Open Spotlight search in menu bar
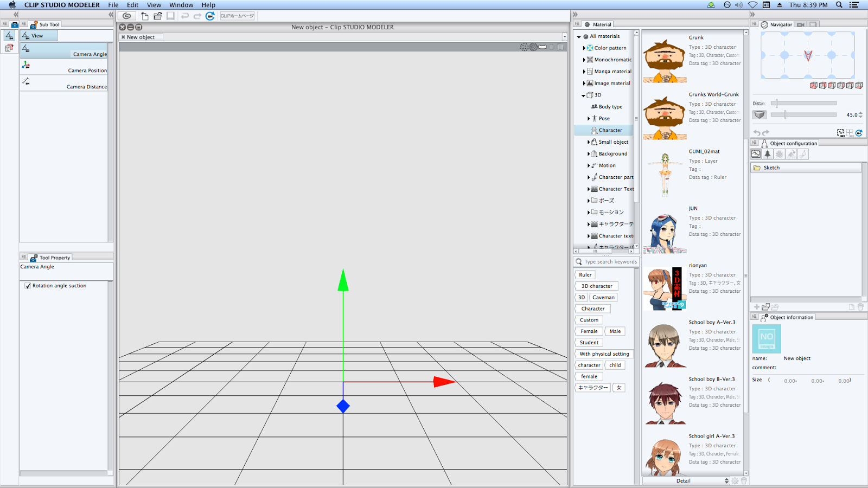Screen dimensions: 868x488 pyautogui.click(x=839, y=5)
